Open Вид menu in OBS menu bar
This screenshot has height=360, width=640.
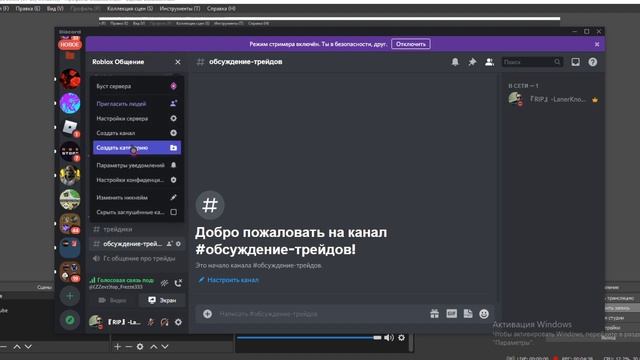pos(55,9)
